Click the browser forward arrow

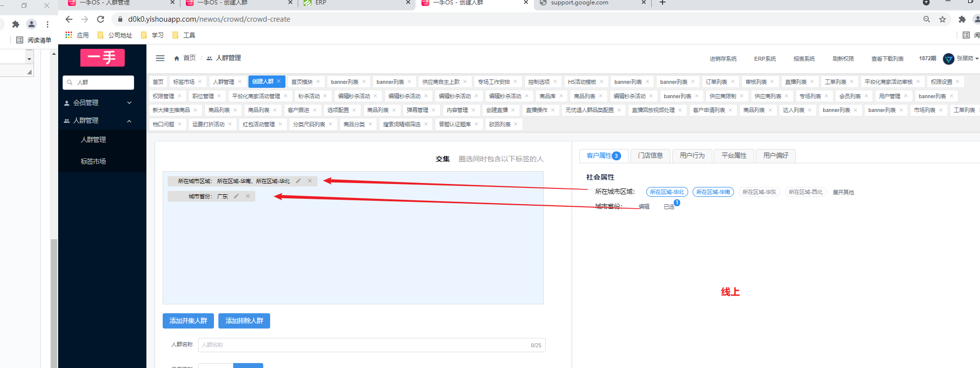85,19
